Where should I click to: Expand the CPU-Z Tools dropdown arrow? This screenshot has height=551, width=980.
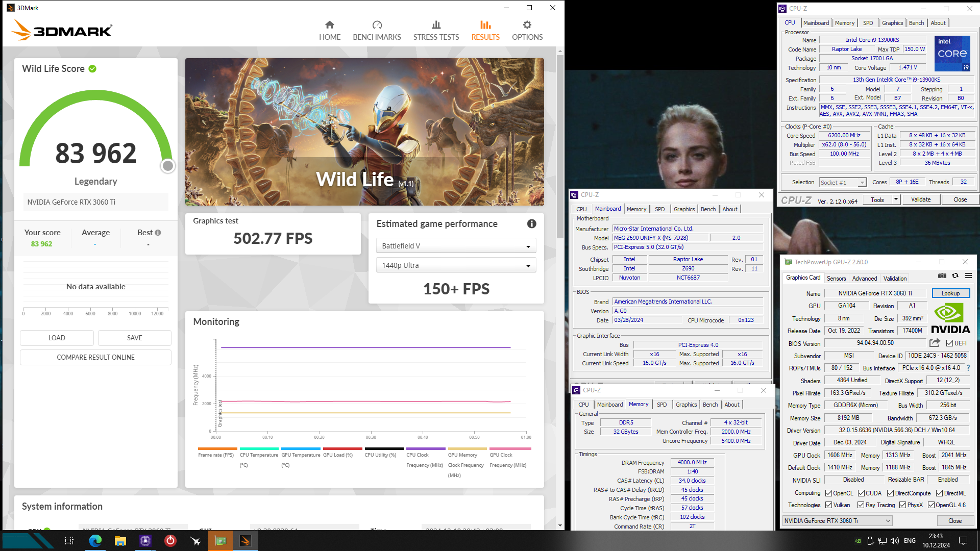[x=896, y=199]
